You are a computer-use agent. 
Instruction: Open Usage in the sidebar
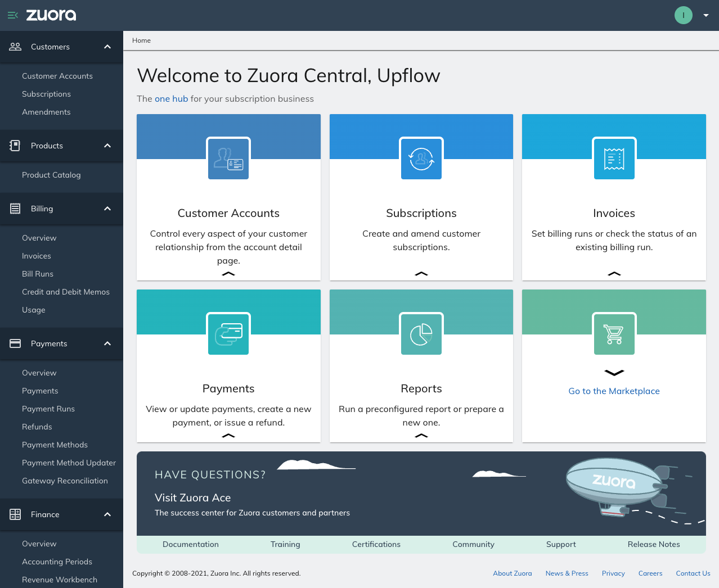(x=34, y=310)
